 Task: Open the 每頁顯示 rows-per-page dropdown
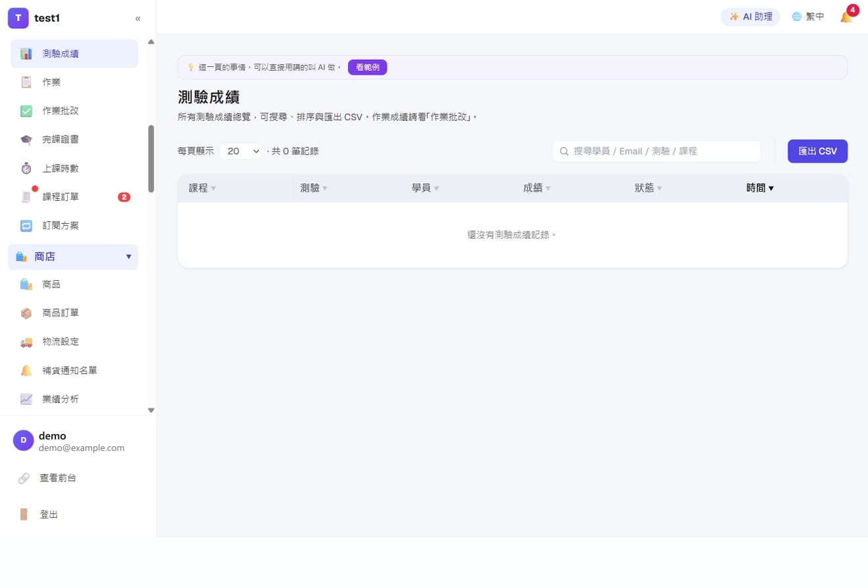coord(240,151)
